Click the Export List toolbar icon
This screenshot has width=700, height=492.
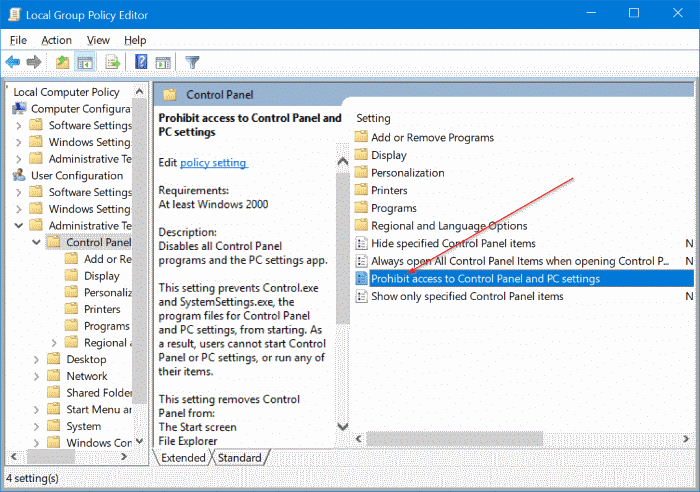pos(113,62)
